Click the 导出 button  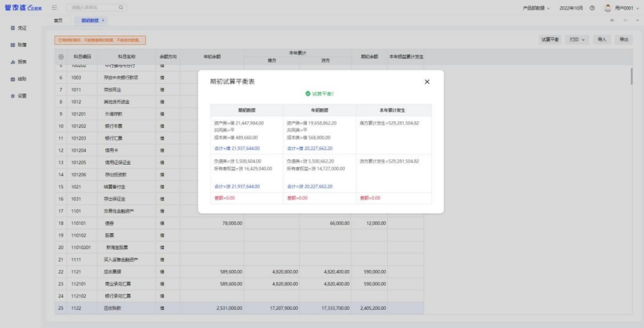tap(624, 40)
